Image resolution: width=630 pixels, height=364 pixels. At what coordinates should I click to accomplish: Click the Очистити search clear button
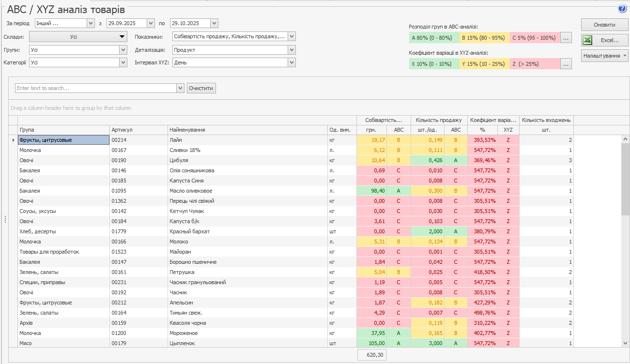[201, 88]
